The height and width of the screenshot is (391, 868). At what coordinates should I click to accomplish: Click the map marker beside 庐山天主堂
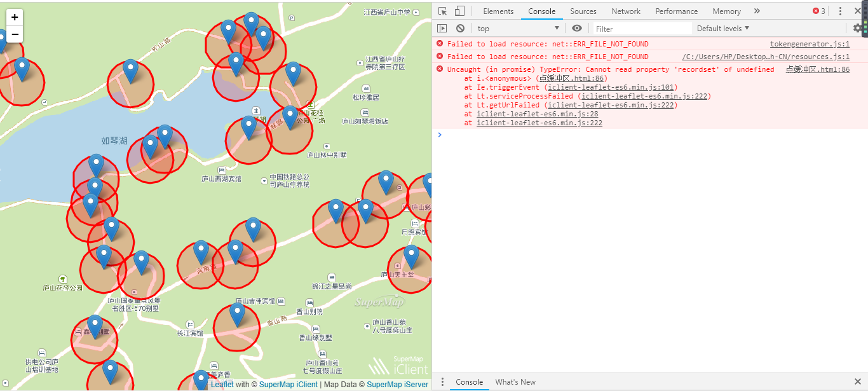tap(411, 257)
